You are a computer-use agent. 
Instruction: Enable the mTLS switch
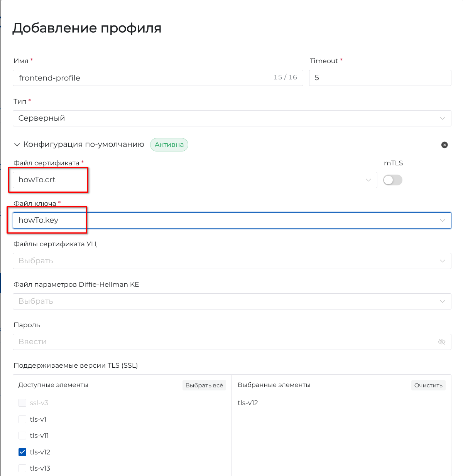pyautogui.click(x=392, y=180)
